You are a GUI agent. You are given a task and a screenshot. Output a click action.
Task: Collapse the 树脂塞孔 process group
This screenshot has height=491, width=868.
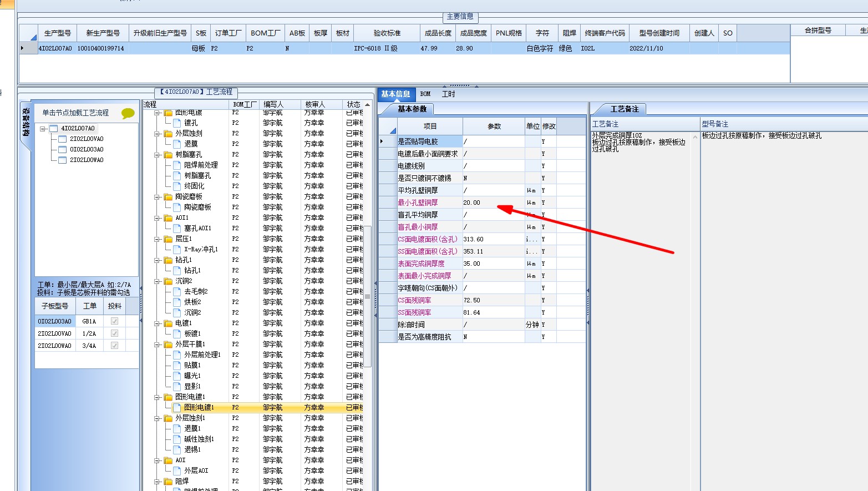158,155
